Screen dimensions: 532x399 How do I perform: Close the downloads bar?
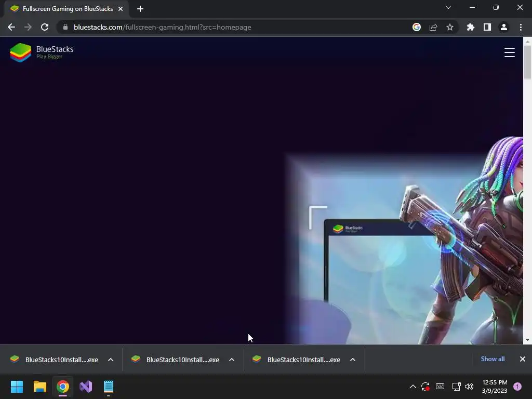click(x=523, y=359)
